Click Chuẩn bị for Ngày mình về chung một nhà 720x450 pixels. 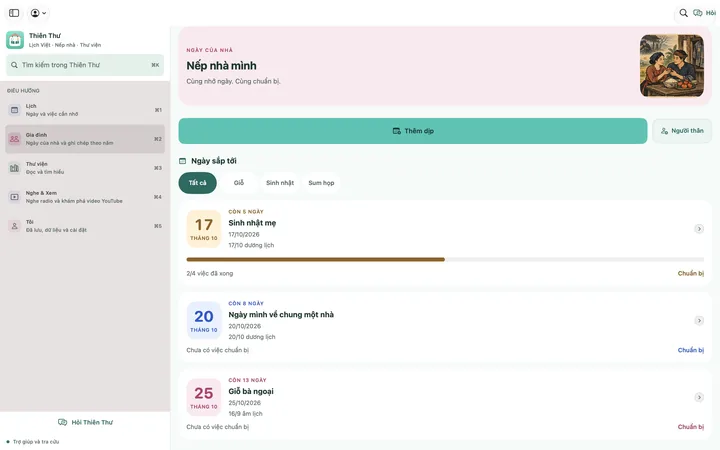[x=691, y=350]
